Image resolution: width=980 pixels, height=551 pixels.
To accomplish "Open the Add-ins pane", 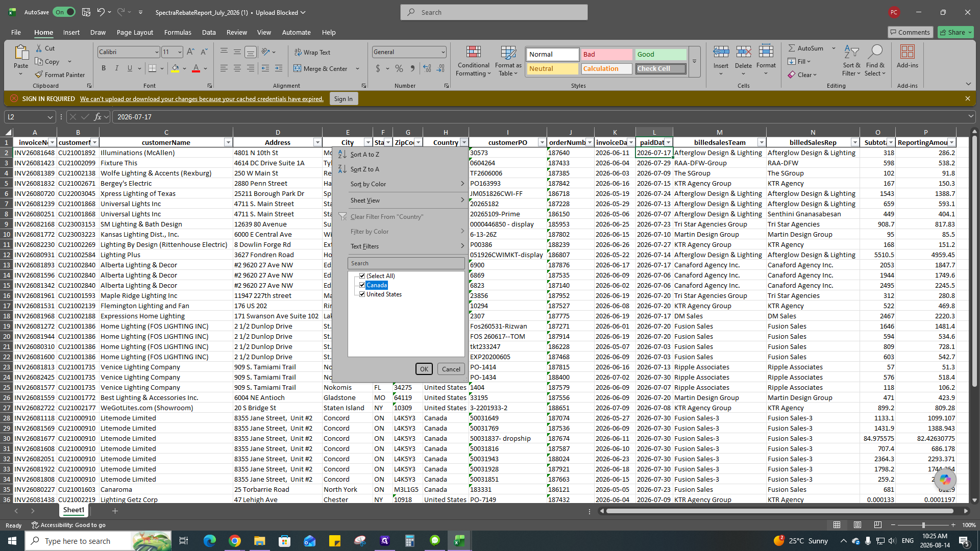I will click(x=907, y=57).
